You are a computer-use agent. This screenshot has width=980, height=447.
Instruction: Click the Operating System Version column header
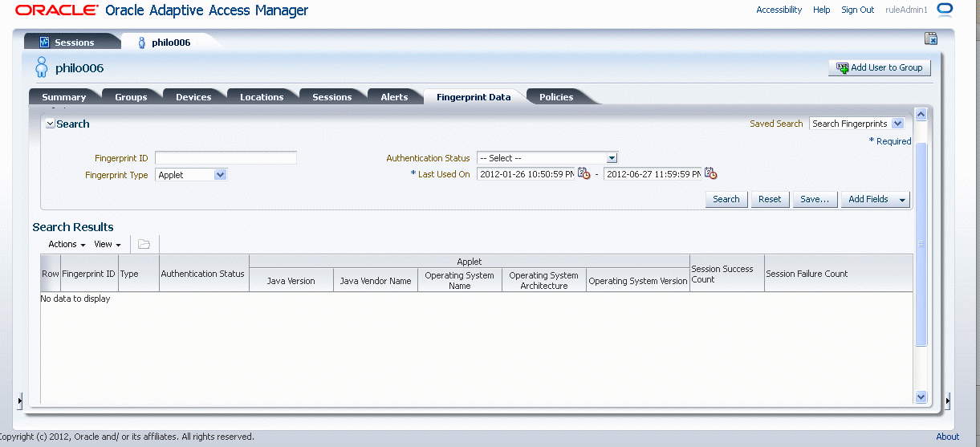(x=638, y=281)
